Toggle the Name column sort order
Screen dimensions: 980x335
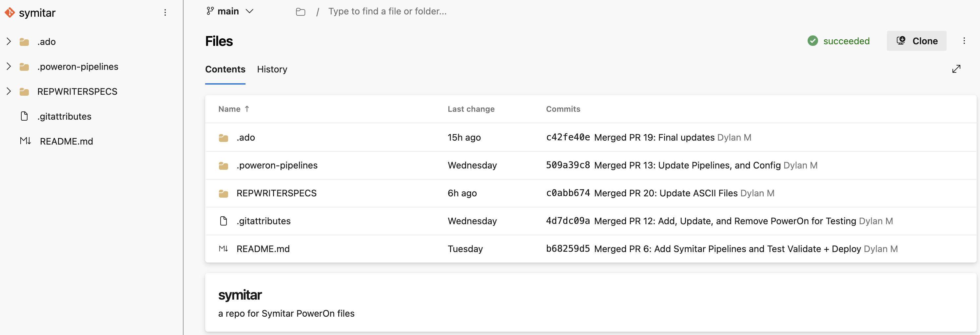coord(233,109)
